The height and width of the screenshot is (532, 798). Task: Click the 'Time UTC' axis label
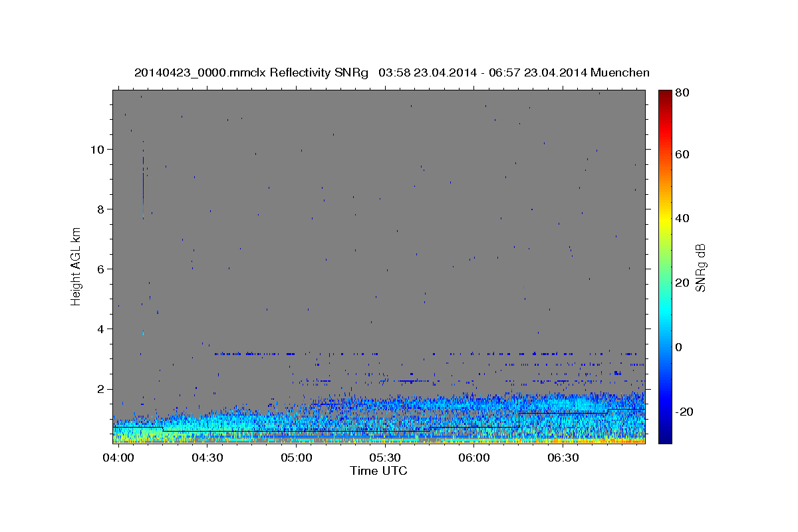click(378, 471)
